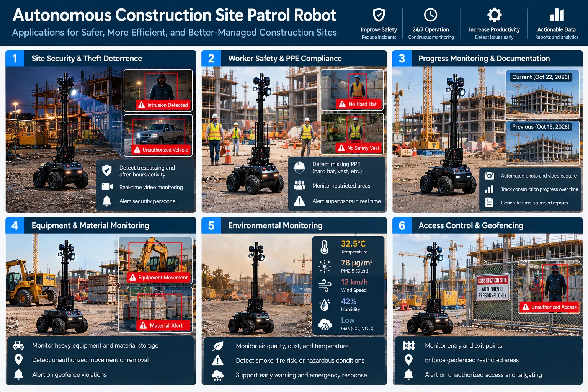Select the gear icon above Increase Productivity
Screen dimensions: 588x392
[x=494, y=15]
